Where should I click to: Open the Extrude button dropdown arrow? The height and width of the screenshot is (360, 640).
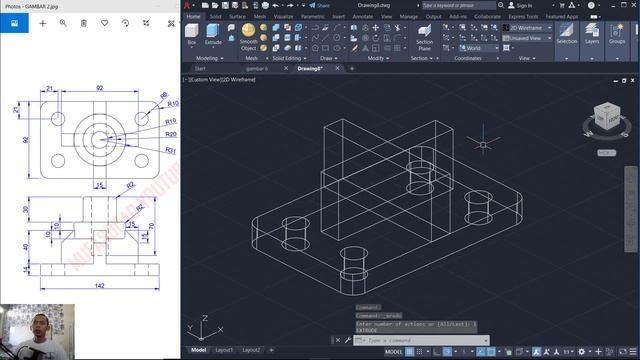click(x=213, y=48)
